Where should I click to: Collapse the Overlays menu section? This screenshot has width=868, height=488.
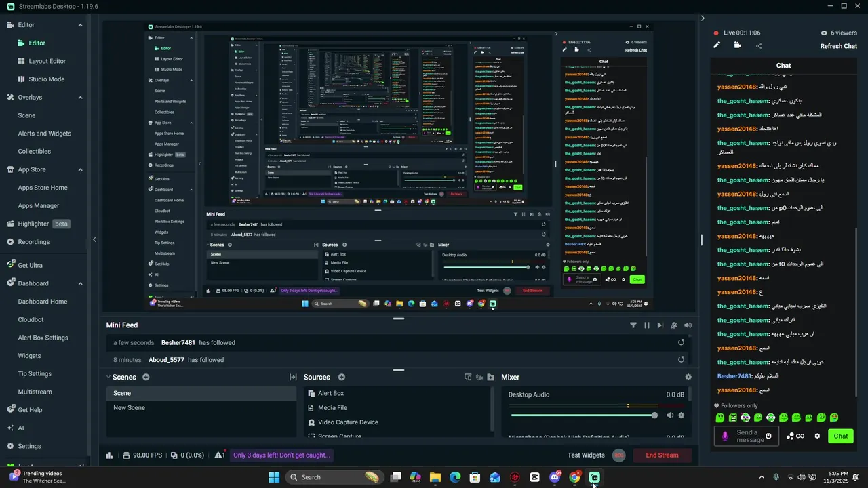click(80, 98)
